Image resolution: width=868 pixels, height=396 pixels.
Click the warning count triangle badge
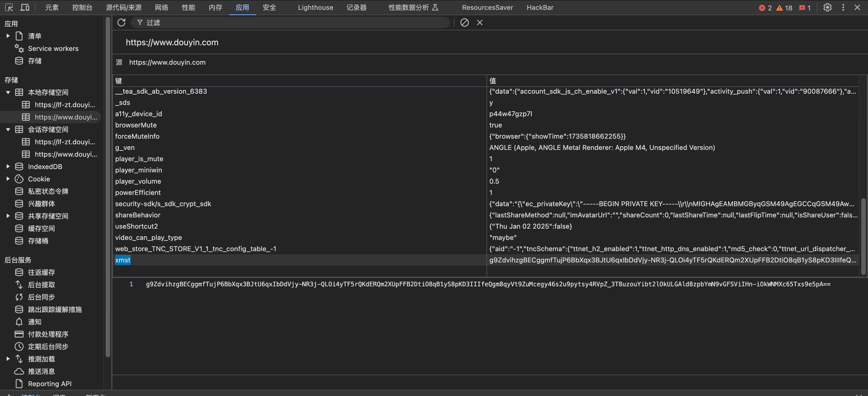(784, 8)
